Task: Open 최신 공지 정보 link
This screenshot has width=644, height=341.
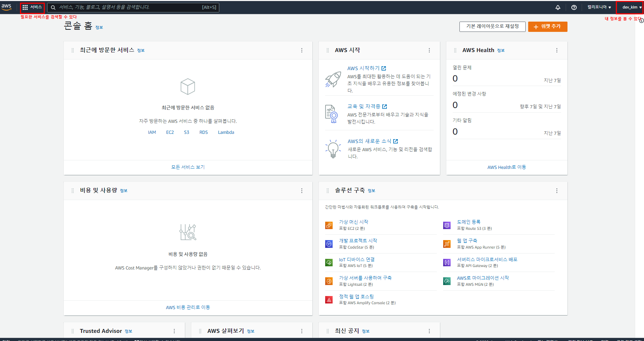Action: point(366,331)
